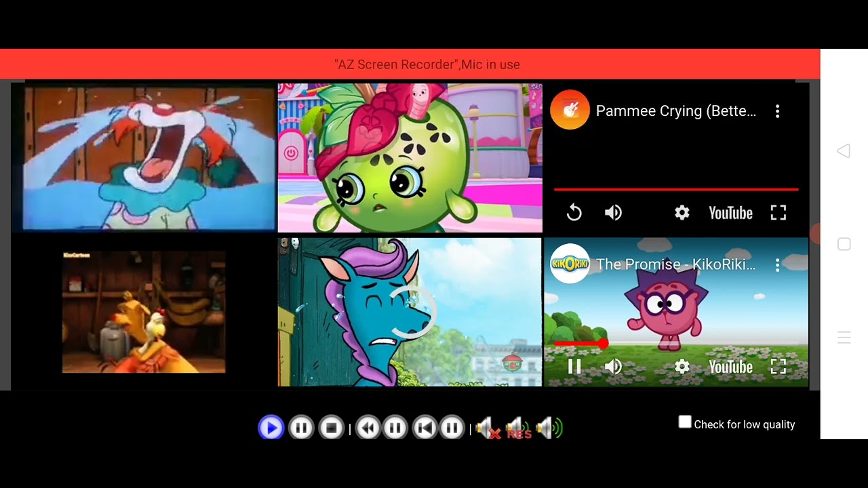This screenshot has height=488, width=868.
Task: Enable the Check for low quality checkbox
Action: click(685, 423)
